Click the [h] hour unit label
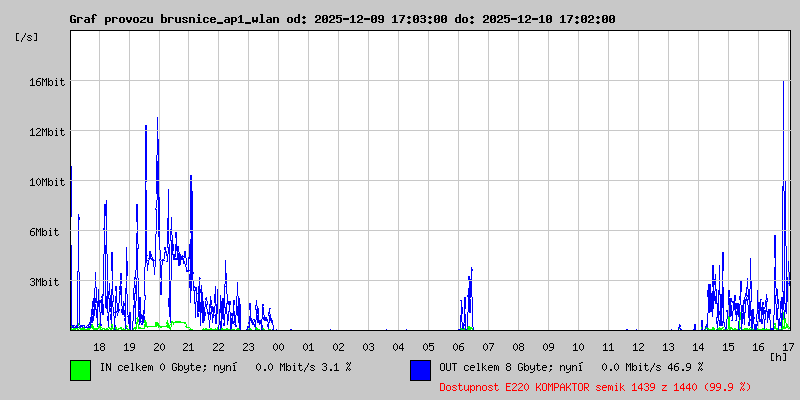The image size is (800, 400). pos(779,357)
